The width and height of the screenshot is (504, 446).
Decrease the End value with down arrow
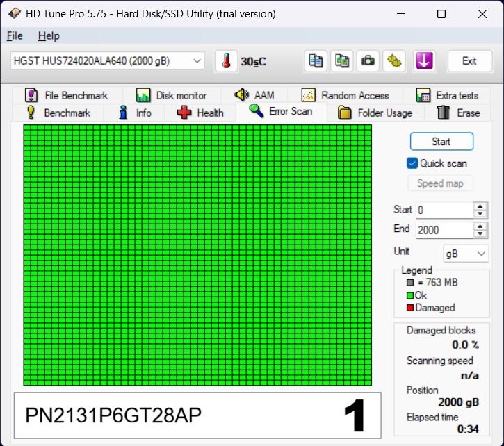click(480, 234)
